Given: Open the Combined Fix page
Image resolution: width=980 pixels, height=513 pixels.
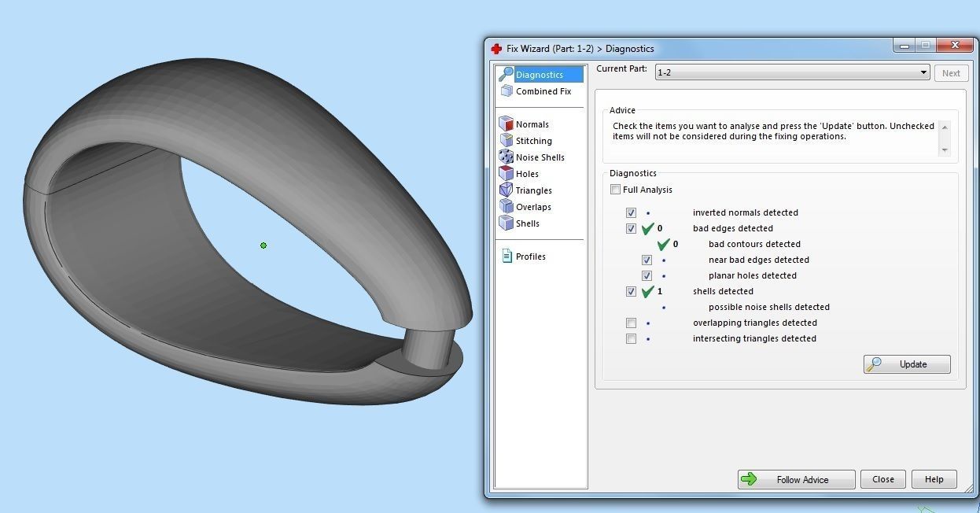Looking at the screenshot, I should [x=543, y=91].
